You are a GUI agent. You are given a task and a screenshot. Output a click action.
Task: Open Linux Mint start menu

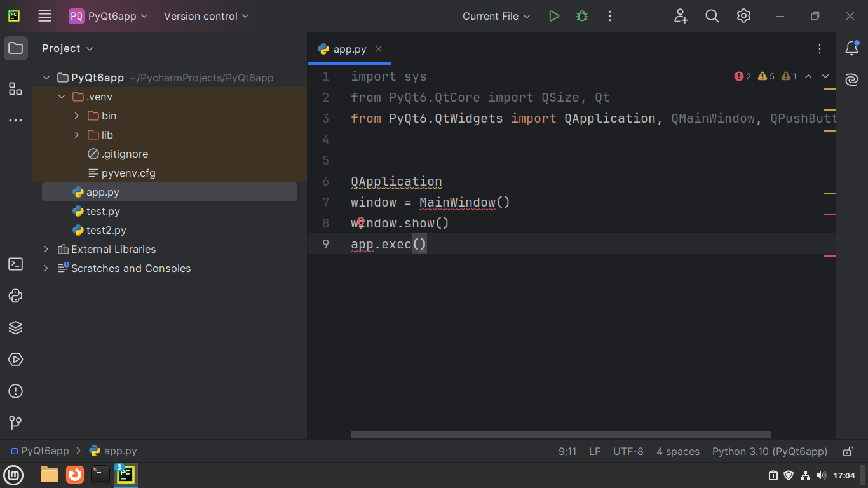click(x=13, y=475)
